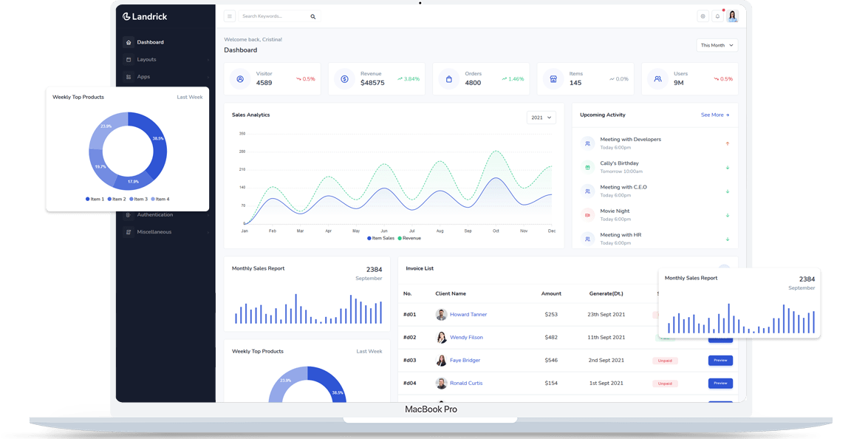The height and width of the screenshot is (439, 868).
Task: Click the See More activity link
Action: 712,115
